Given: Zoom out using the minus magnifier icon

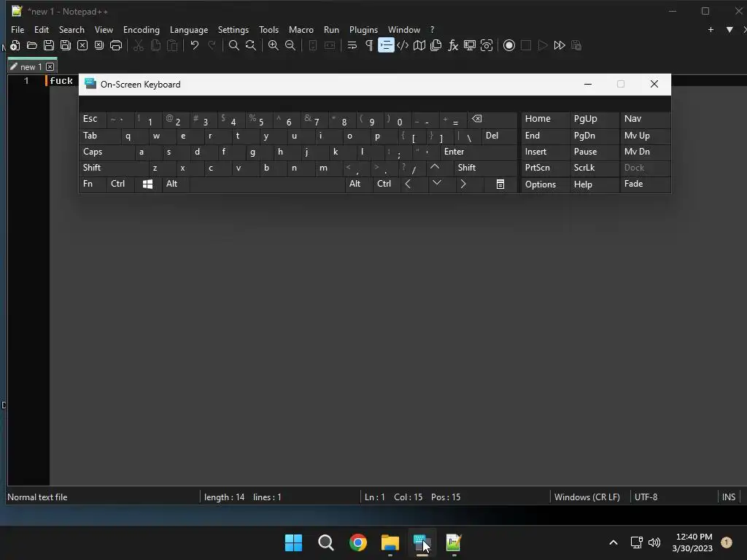Looking at the screenshot, I should [x=290, y=45].
